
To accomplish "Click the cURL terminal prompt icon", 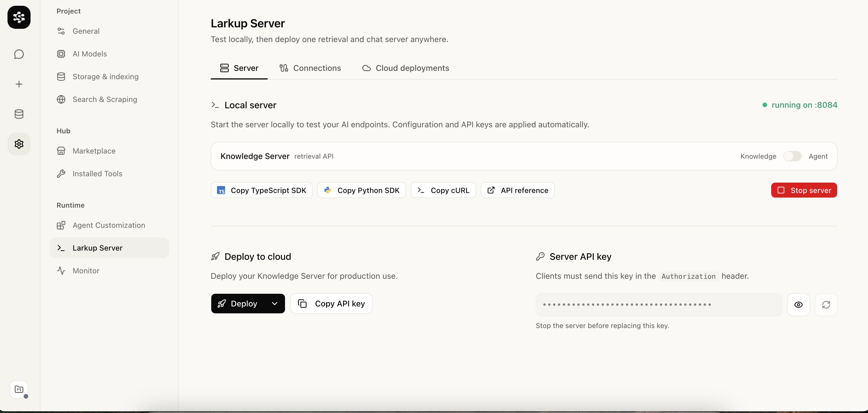I will [x=421, y=190].
